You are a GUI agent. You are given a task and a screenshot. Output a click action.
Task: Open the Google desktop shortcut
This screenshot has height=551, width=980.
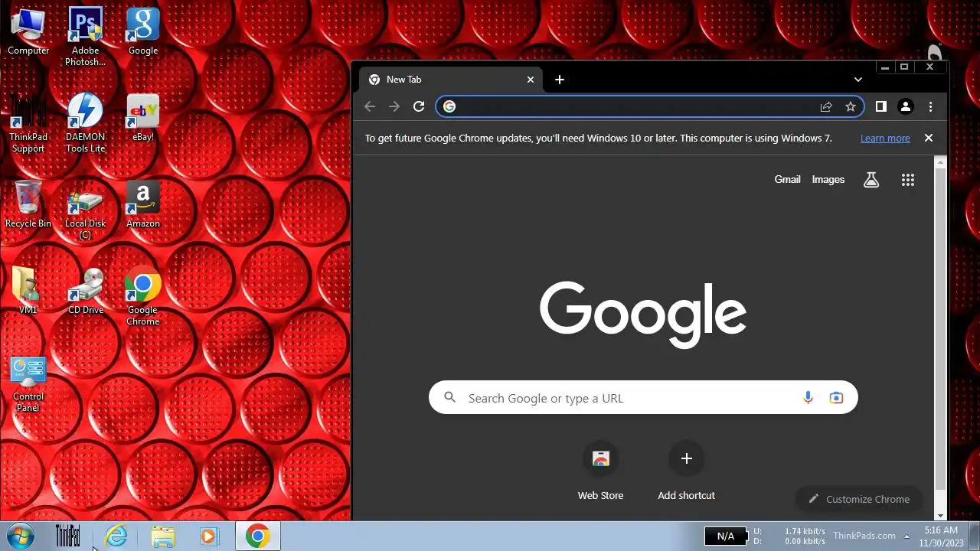click(x=142, y=32)
